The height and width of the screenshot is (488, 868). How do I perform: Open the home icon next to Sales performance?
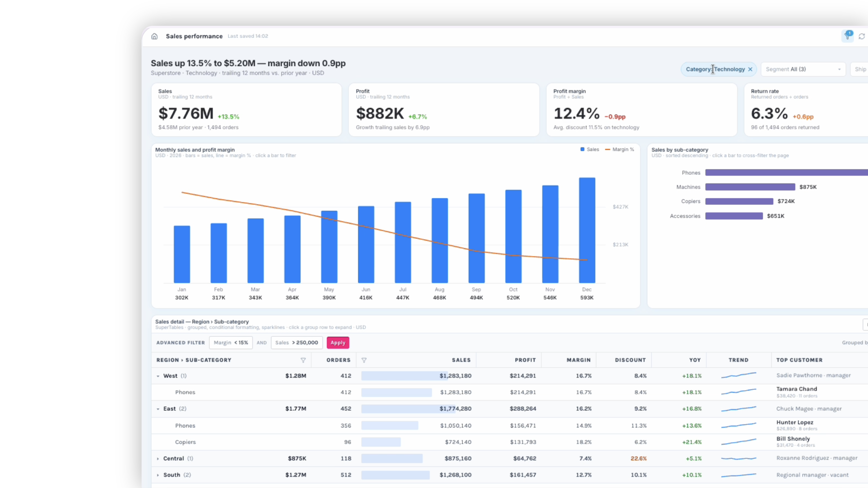(154, 36)
